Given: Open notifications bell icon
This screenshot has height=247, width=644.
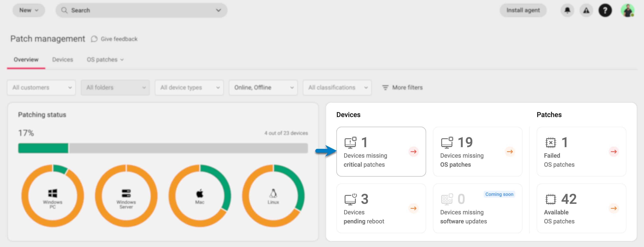Looking at the screenshot, I should [x=567, y=10].
